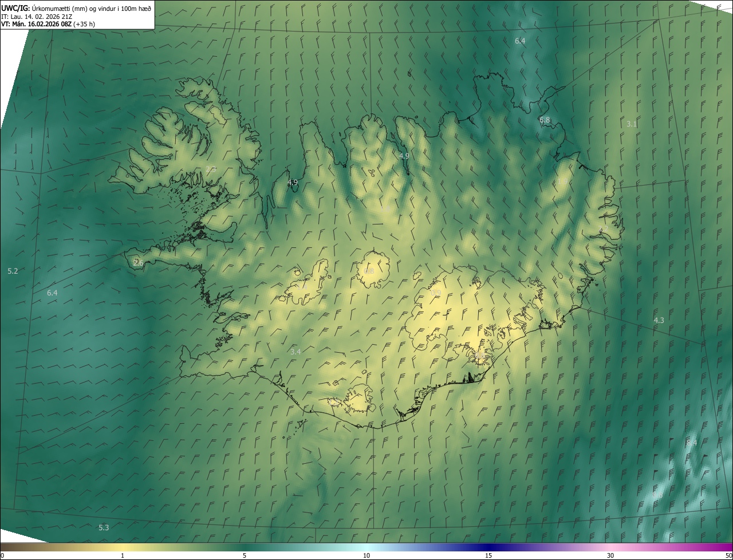Click the 4.3 value label on the map
The width and height of the screenshot is (733, 560).
click(x=659, y=320)
